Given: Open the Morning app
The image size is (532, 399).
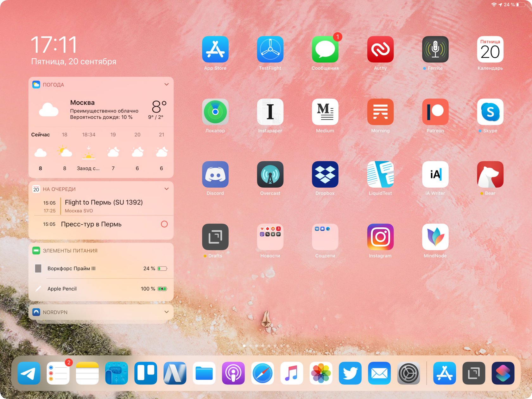Looking at the screenshot, I should click(x=380, y=112).
